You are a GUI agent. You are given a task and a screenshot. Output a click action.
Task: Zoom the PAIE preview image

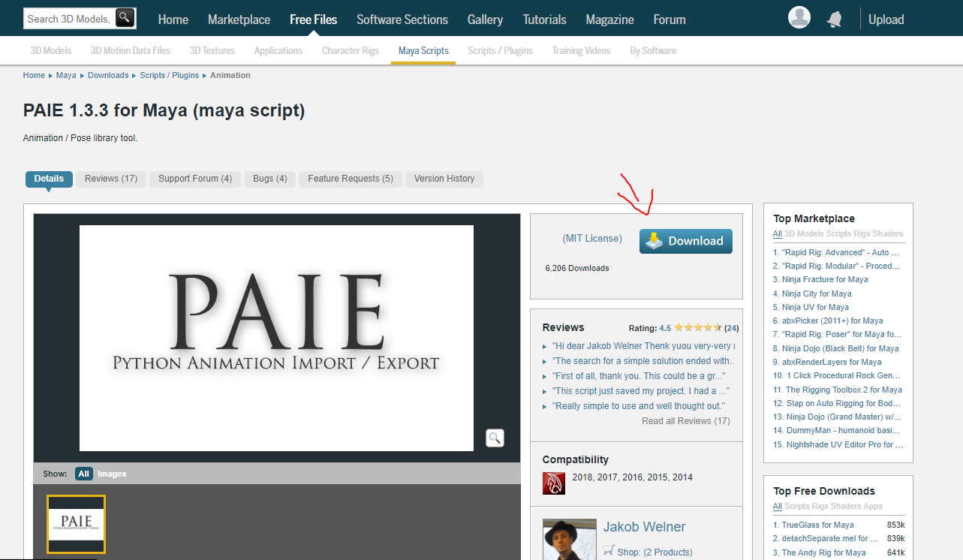coord(495,438)
